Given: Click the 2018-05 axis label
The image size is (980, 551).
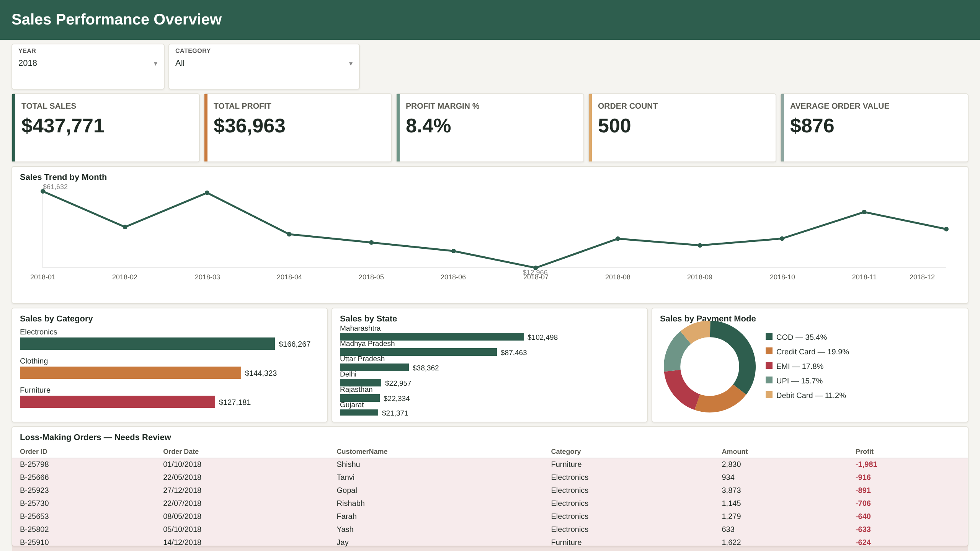Looking at the screenshot, I should [371, 277].
